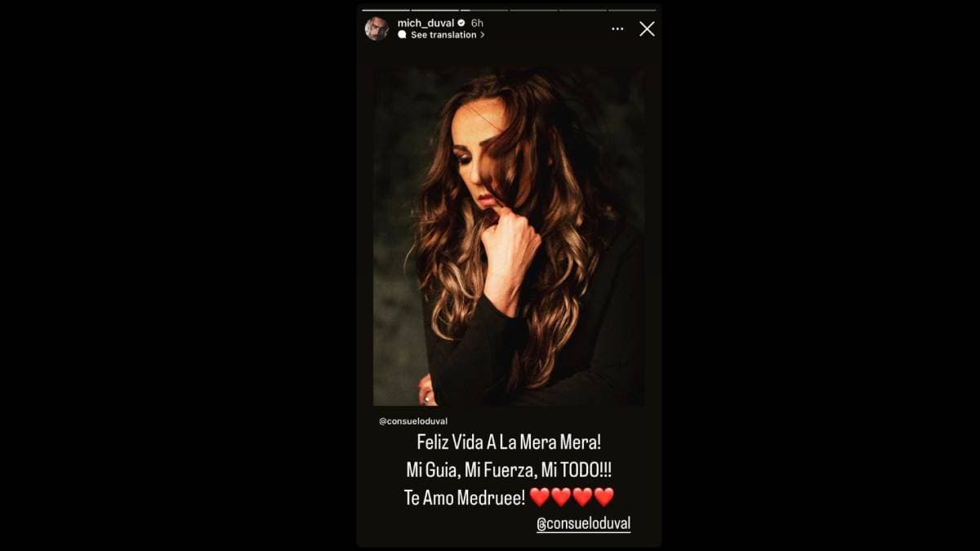The height and width of the screenshot is (551, 980).
Task: Click the red heart emojis in caption
Action: pyautogui.click(x=572, y=496)
